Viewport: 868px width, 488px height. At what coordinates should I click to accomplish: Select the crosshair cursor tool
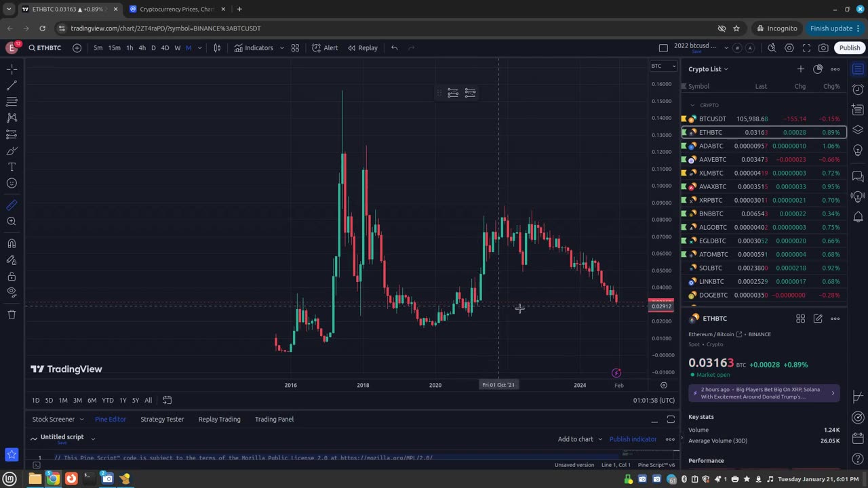pos(12,69)
